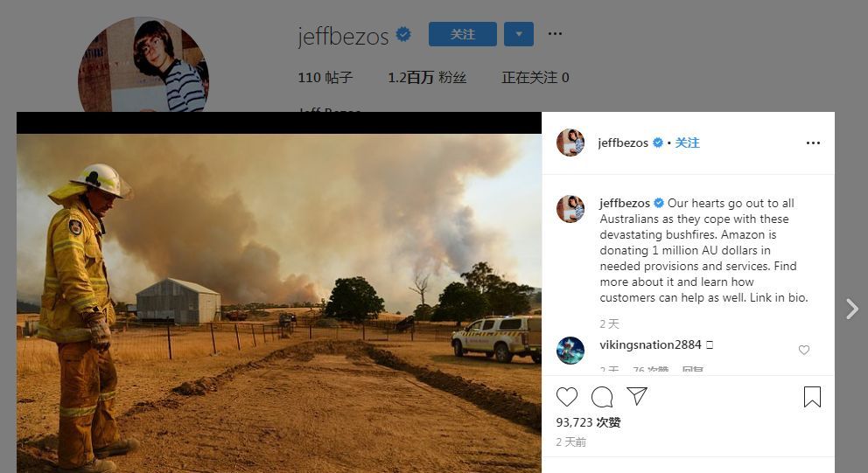Open vikingsnation2884 commenter profile name

[650, 344]
